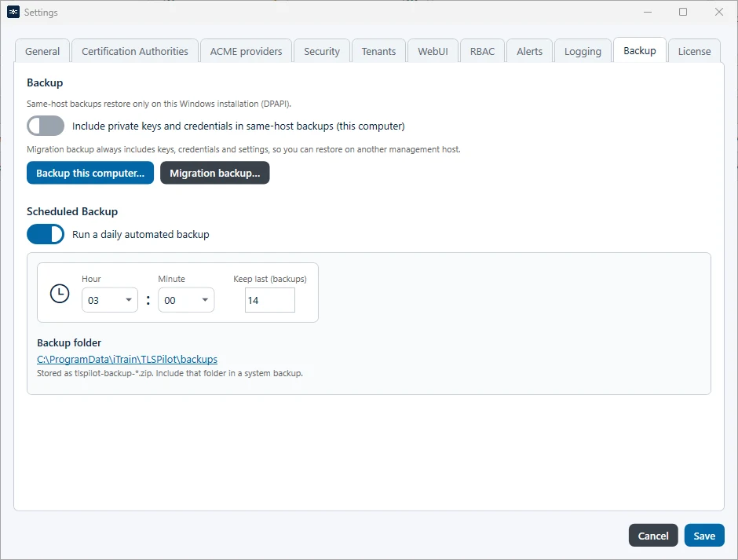Screen dimensions: 738x560
Task: Close the Settings window
Action: [x=718, y=13]
